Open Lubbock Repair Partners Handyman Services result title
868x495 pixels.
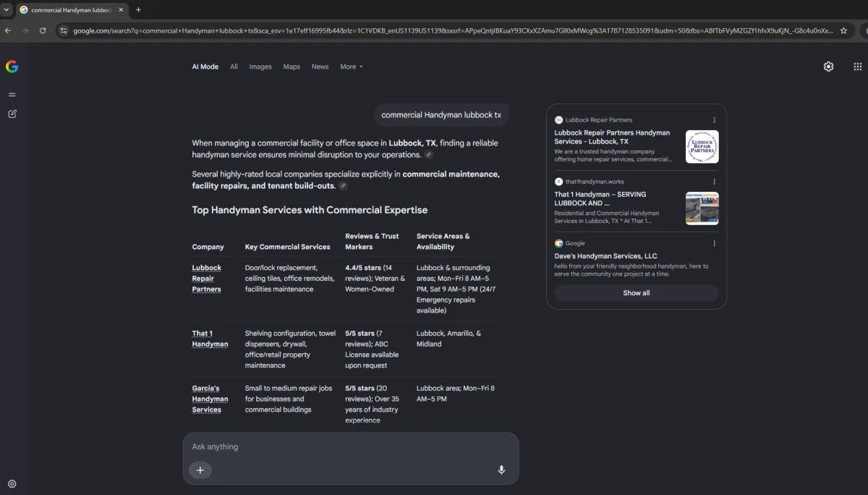click(613, 137)
